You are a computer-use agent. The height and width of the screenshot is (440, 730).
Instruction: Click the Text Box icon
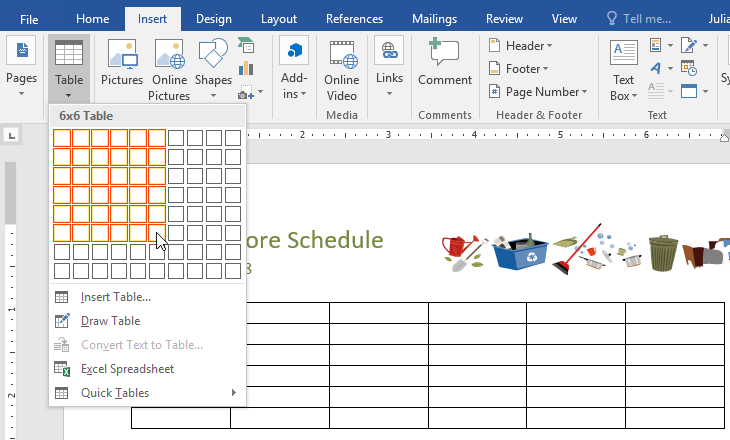(x=623, y=70)
